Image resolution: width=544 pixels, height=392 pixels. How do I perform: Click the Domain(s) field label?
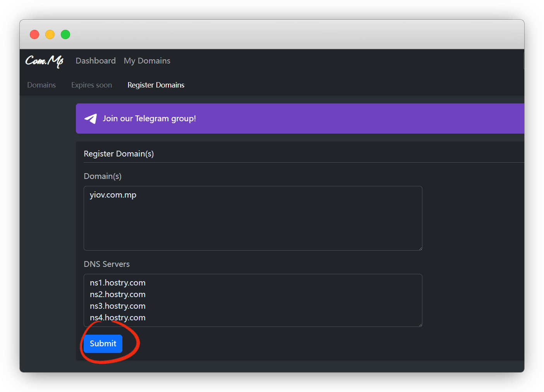pyautogui.click(x=103, y=176)
